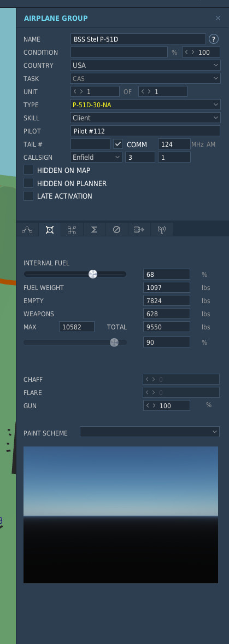Decrease Unit number with left arrow
The width and height of the screenshot is (229, 644).
pos(75,91)
